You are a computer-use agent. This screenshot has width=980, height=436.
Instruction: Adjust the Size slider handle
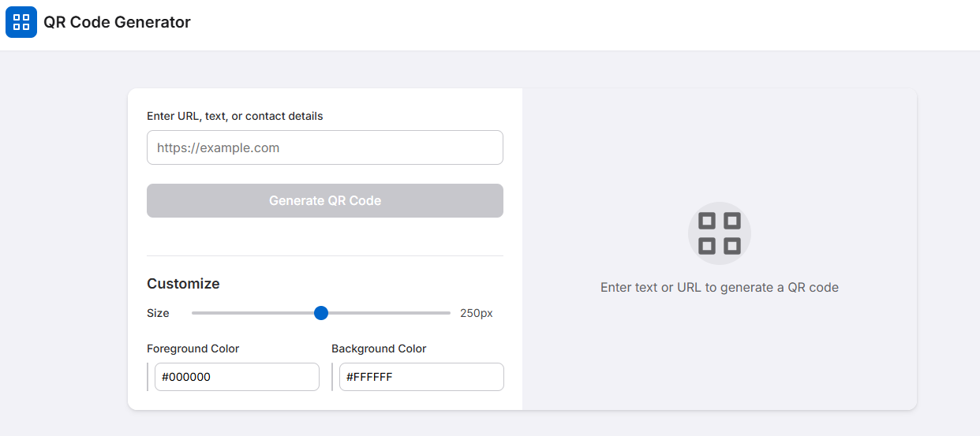point(321,313)
